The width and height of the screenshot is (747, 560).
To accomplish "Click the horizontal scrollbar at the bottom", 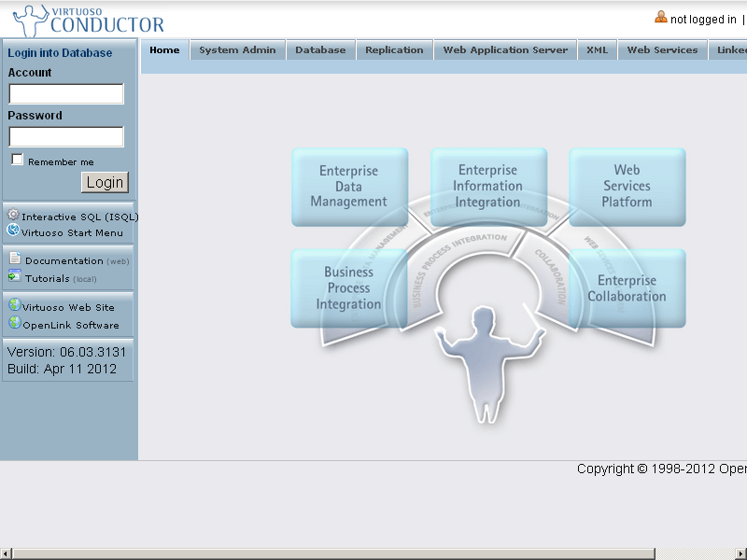I will coord(373,553).
